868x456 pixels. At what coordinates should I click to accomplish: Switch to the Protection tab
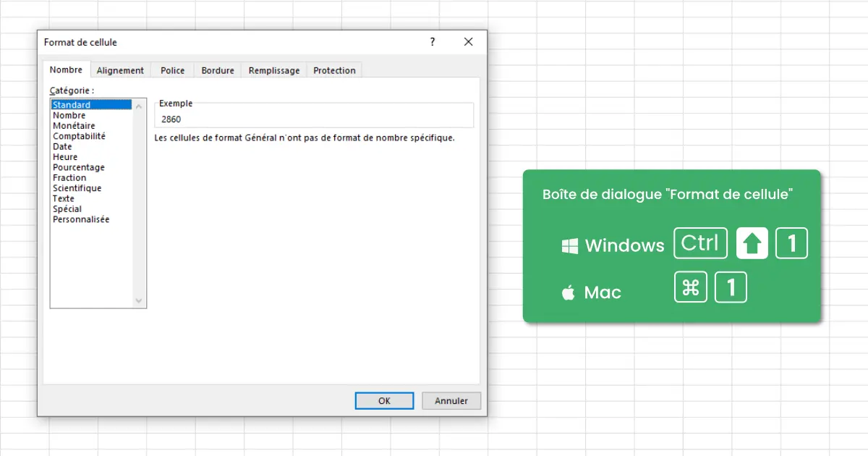(x=334, y=70)
